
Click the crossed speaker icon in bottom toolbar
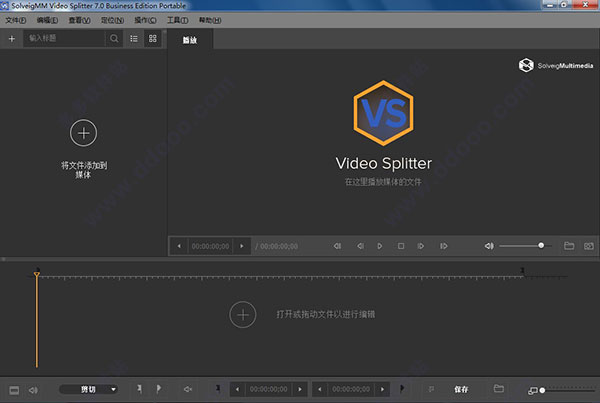coord(188,390)
